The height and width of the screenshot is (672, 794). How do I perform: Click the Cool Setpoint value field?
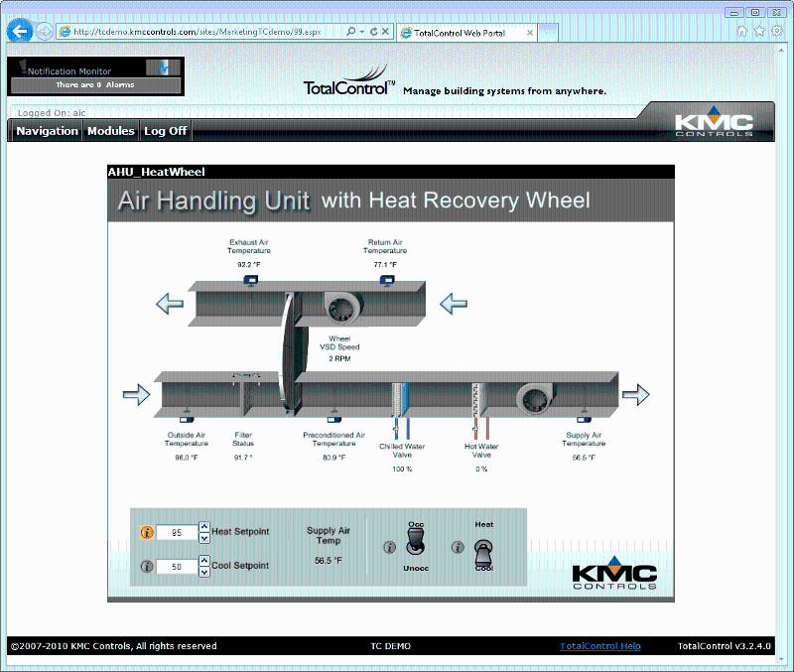point(177,567)
